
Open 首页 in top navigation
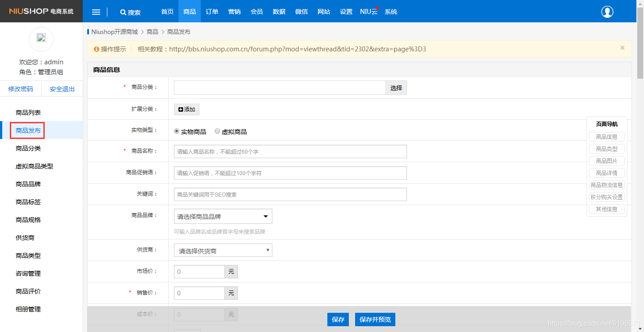click(167, 12)
